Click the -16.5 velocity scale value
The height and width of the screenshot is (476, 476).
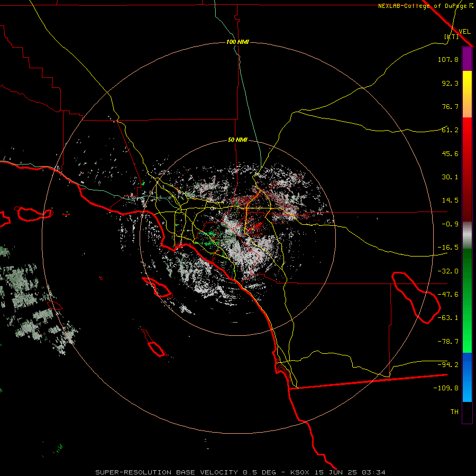tap(448, 248)
